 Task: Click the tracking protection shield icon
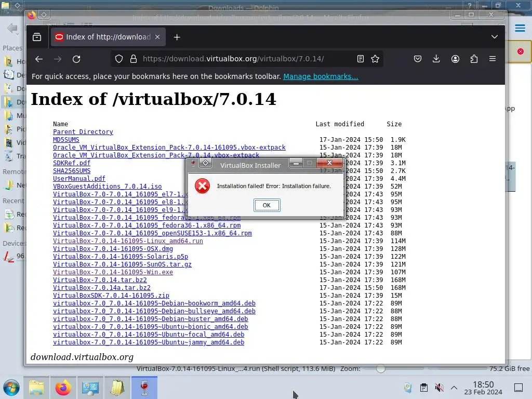coord(119,59)
